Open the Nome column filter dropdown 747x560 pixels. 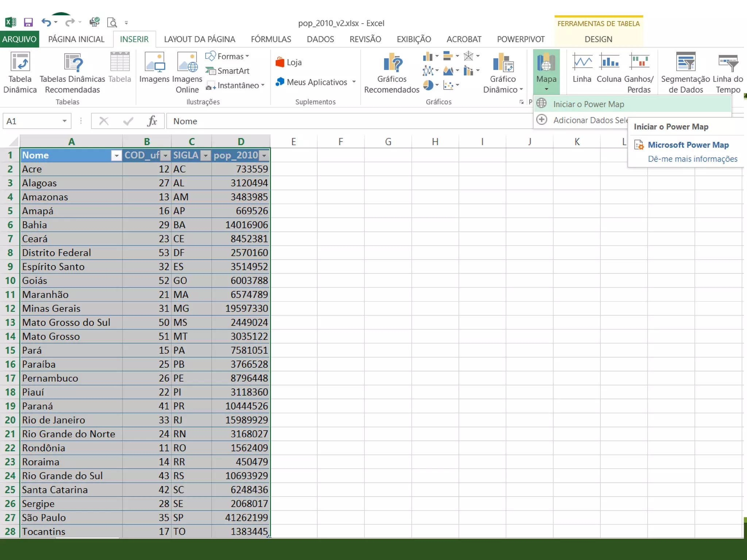tap(116, 156)
